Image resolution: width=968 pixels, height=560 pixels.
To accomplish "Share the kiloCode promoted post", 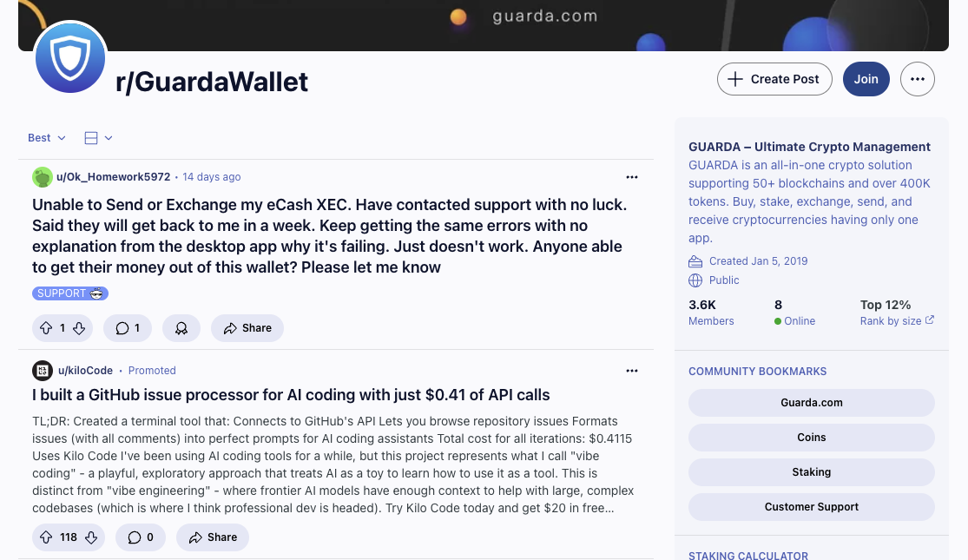I will point(213,537).
